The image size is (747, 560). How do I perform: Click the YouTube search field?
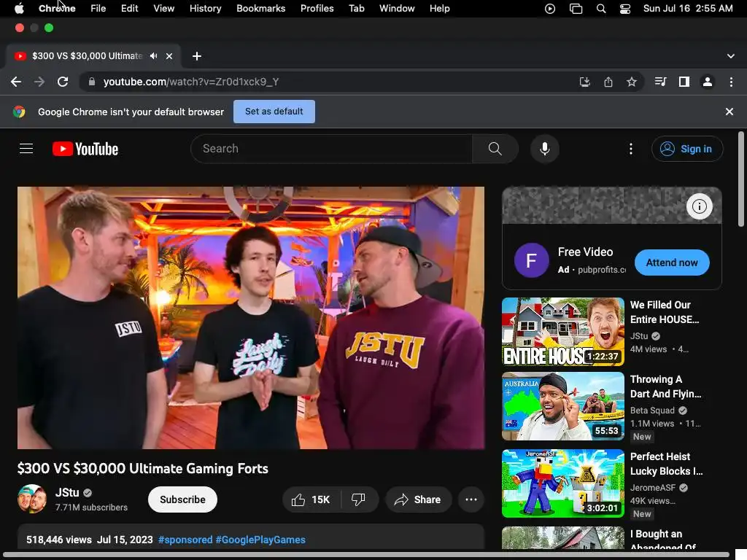pyautogui.click(x=332, y=149)
